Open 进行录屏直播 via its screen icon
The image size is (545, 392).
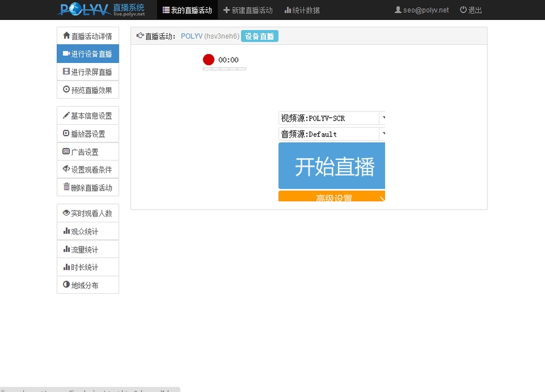tap(66, 71)
